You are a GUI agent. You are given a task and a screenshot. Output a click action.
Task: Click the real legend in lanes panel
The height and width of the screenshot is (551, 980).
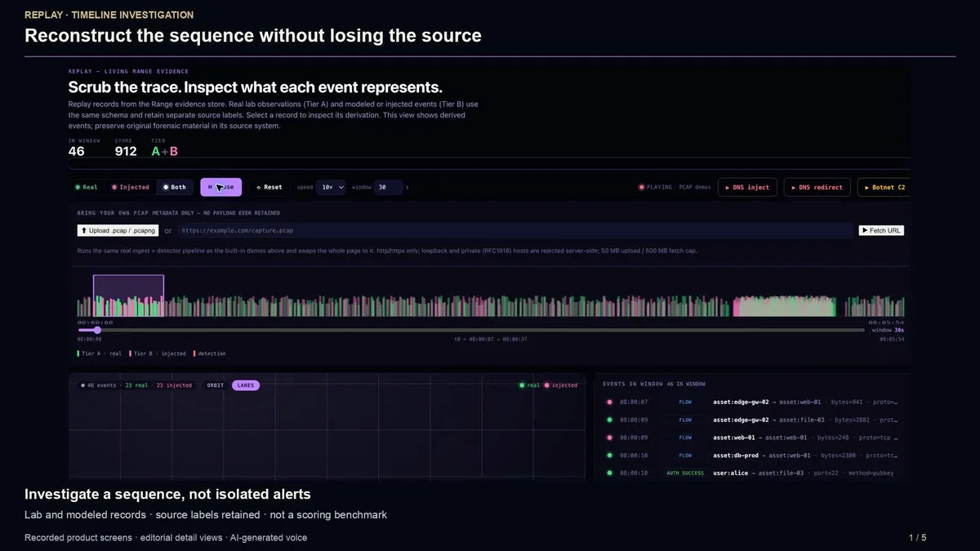click(529, 385)
